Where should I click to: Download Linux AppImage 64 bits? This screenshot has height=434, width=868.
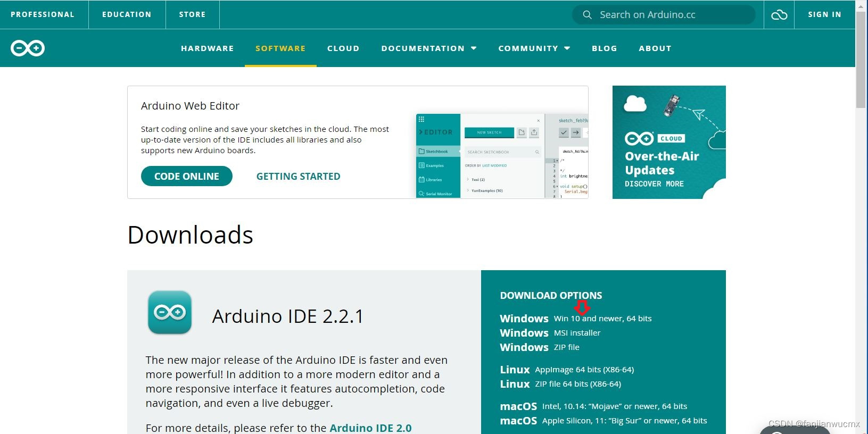click(567, 370)
